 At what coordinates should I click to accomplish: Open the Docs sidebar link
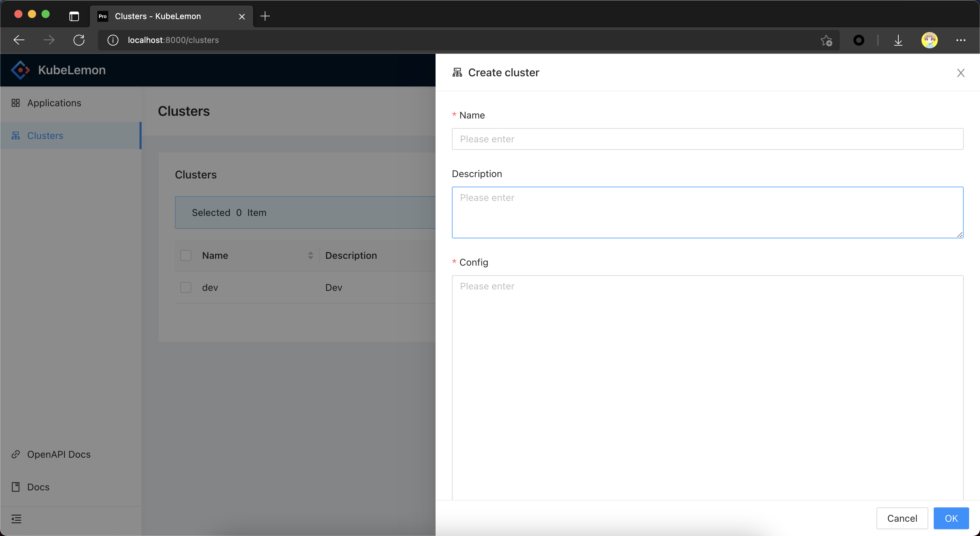(38, 487)
